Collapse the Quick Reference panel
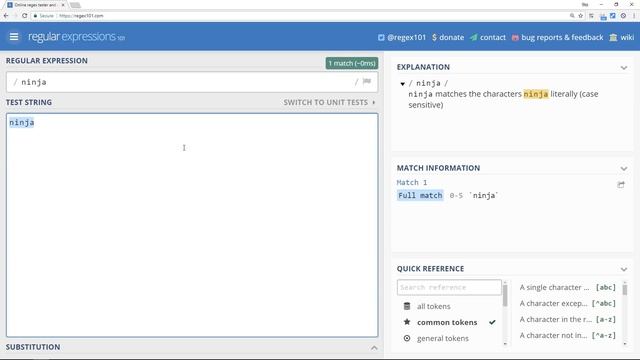Viewport: 640px width, 360px height. coord(624,269)
